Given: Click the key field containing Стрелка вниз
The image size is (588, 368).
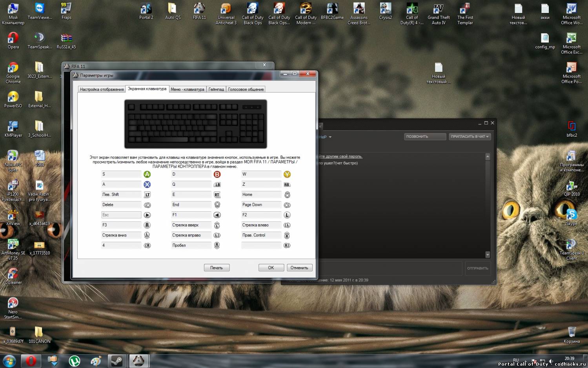Looking at the screenshot, I should [121, 235].
